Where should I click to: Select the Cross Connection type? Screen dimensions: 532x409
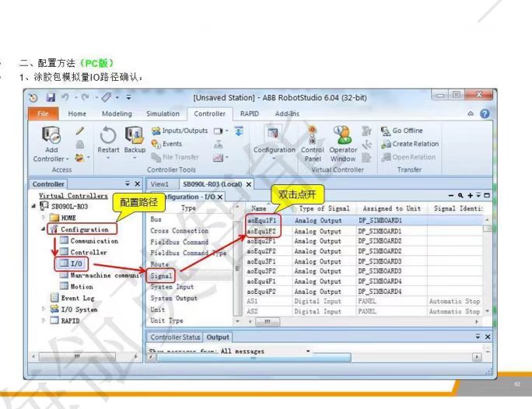pyautogui.click(x=179, y=231)
